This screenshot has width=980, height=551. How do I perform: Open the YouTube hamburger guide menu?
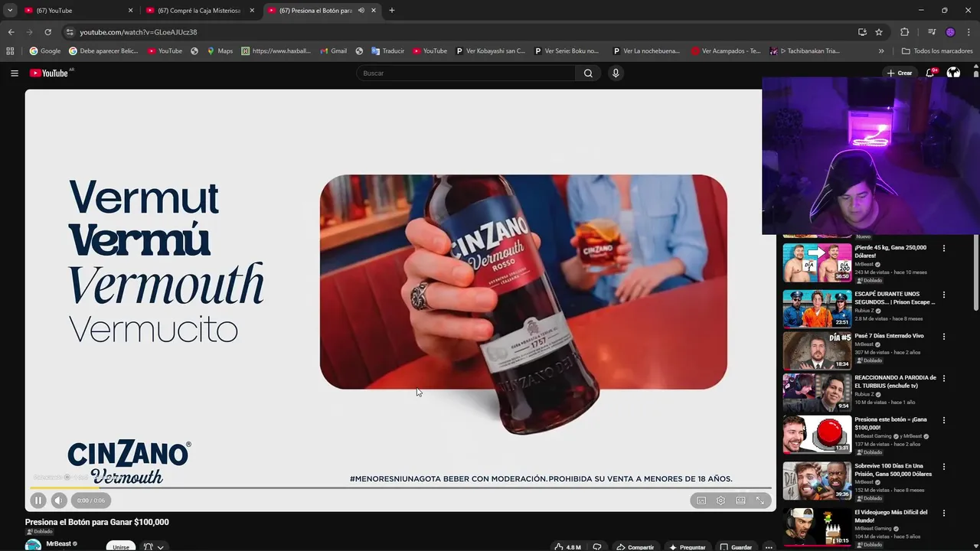coord(15,73)
